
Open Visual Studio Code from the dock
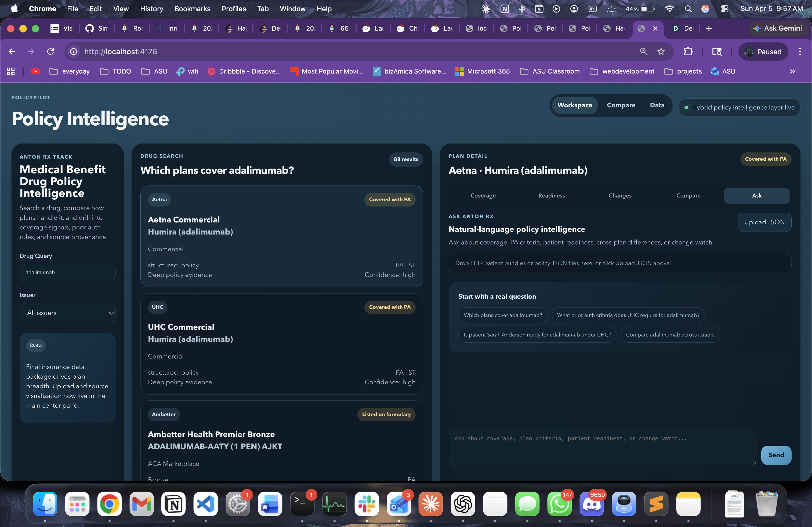coord(205,504)
